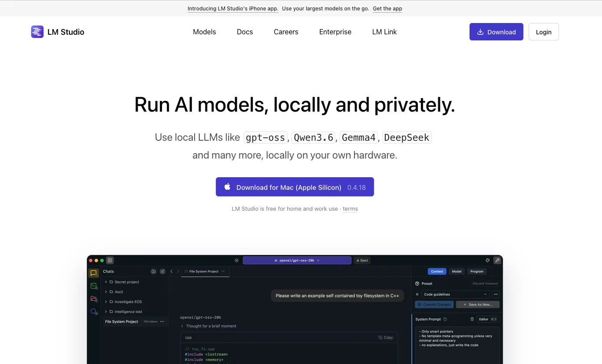Open the openai/gpt-oss-20b model selector
Screen dimensions: 602x364
pyautogui.click(x=297, y=261)
